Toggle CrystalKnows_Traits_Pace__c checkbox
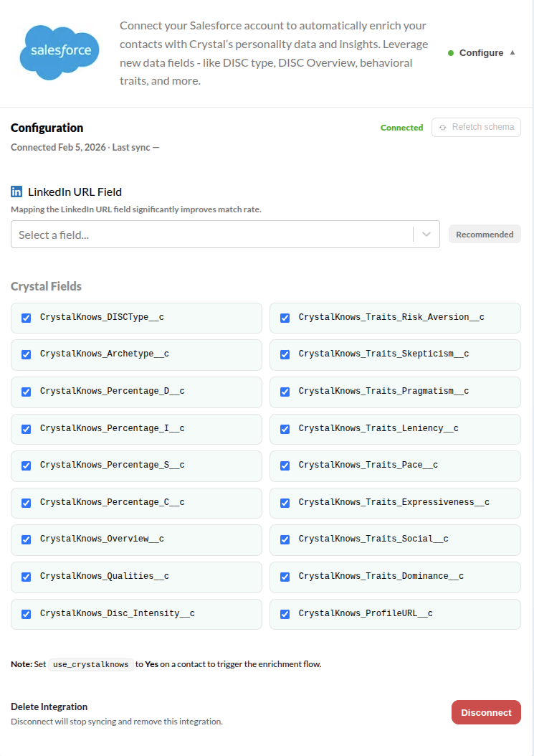Image resolution: width=534 pixels, height=756 pixels. (285, 466)
